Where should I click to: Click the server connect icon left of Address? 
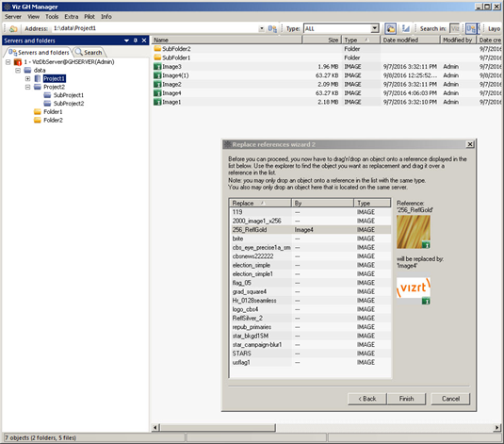click(x=13, y=28)
